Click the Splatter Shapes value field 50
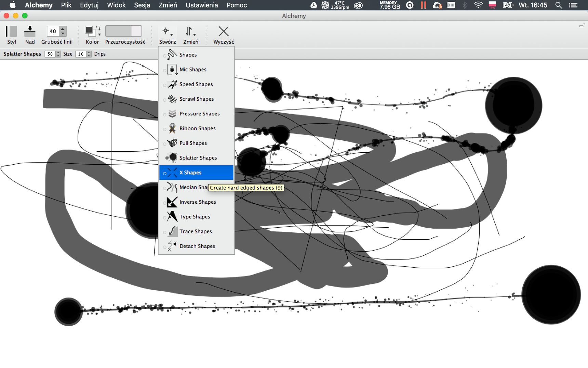Viewport: 588px width, 368px height. coord(50,54)
